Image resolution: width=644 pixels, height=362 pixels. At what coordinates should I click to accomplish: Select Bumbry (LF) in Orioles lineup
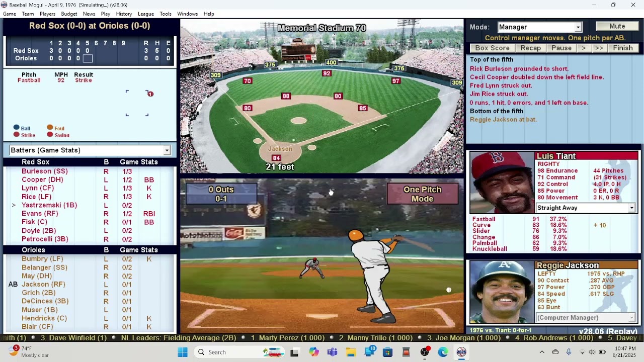click(42, 259)
